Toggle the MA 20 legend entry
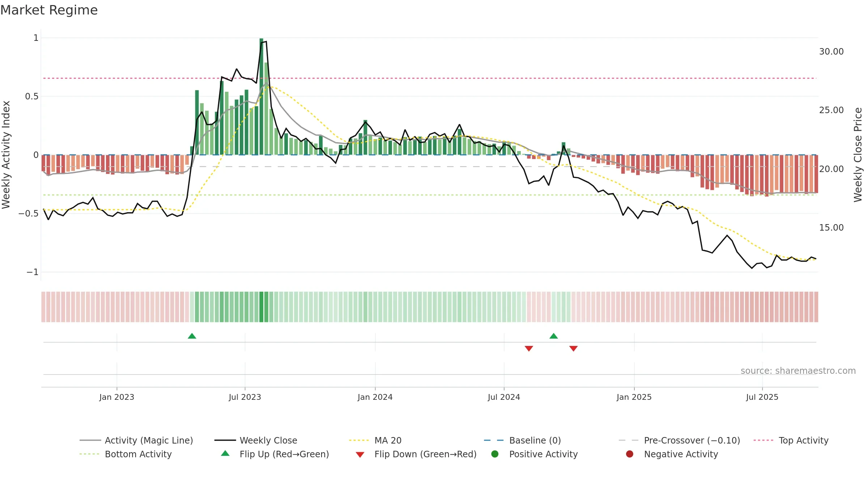Viewport: 868px width, 488px height. pos(375,440)
